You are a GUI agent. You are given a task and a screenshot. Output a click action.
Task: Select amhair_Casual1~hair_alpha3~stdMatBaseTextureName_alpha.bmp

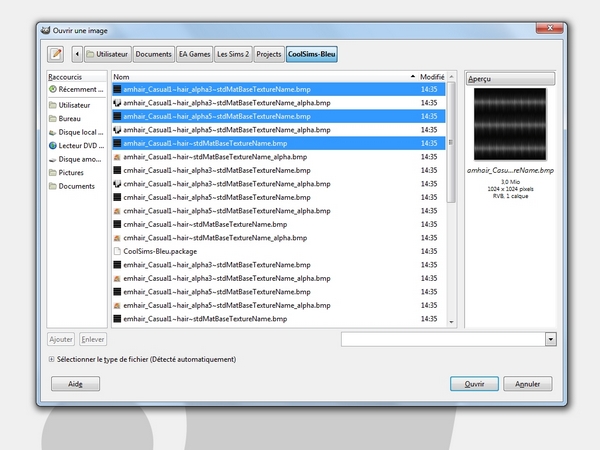click(279, 103)
